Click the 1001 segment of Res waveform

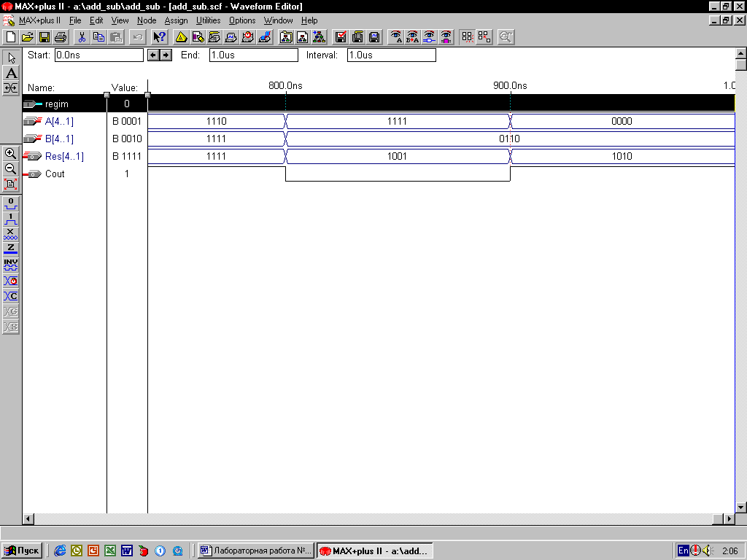click(398, 156)
